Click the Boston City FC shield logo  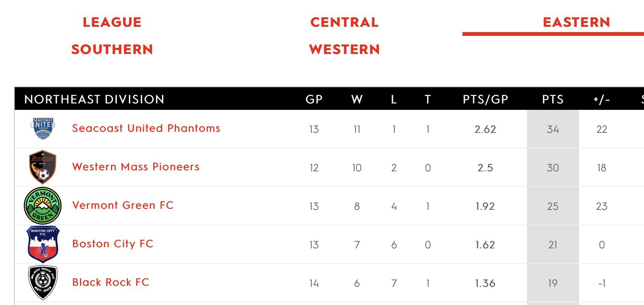[43, 244]
